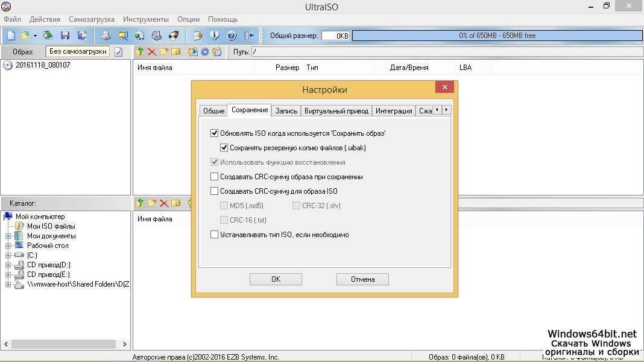Click the 650MB capacity progress bar
Image resolution: width=644 pixels, height=362 pixels.
[497, 36]
